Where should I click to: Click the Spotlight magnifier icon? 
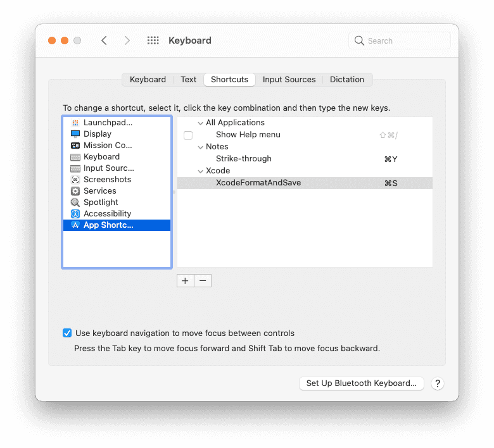pos(75,202)
